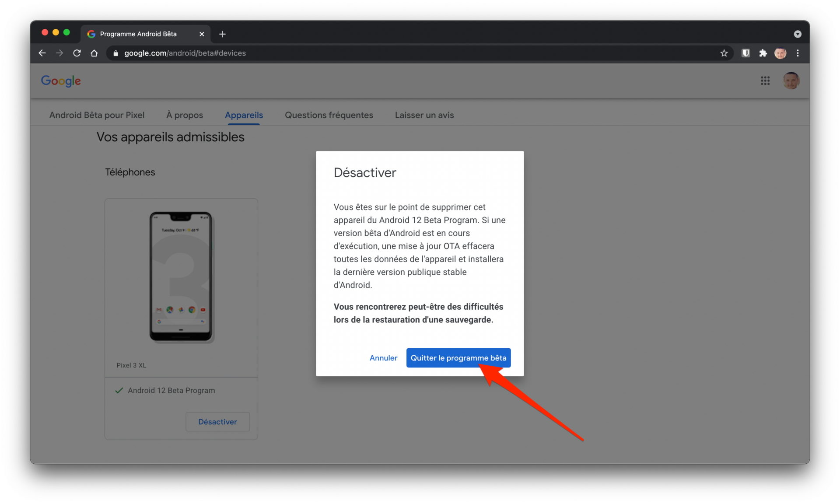840x504 pixels.
Task: Click the address bar URL field
Action: pos(419,53)
